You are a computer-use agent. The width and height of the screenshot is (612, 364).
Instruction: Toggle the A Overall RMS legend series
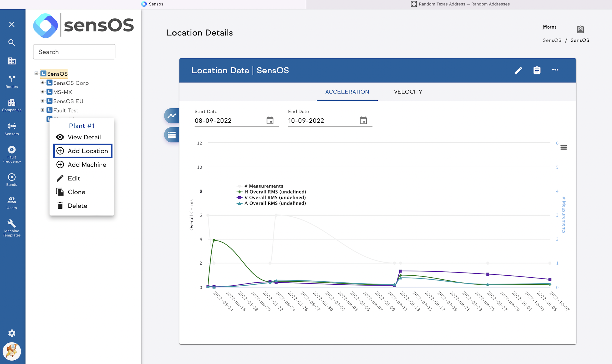point(271,203)
